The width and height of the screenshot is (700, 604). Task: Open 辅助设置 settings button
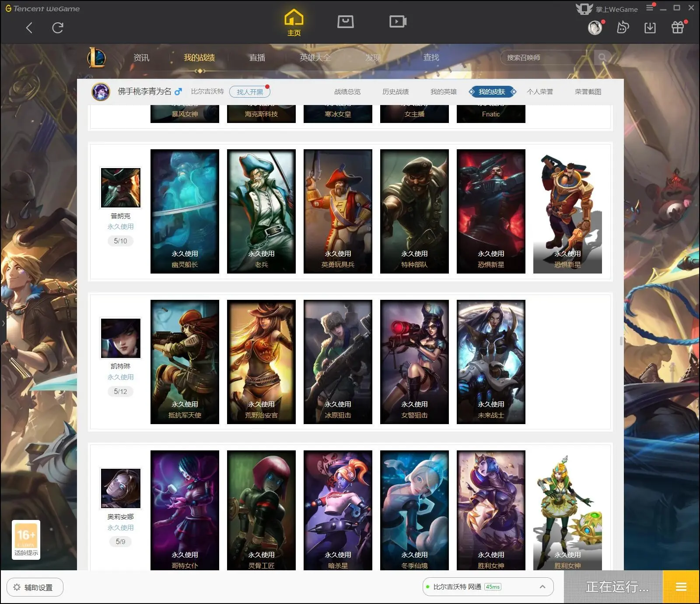click(35, 587)
